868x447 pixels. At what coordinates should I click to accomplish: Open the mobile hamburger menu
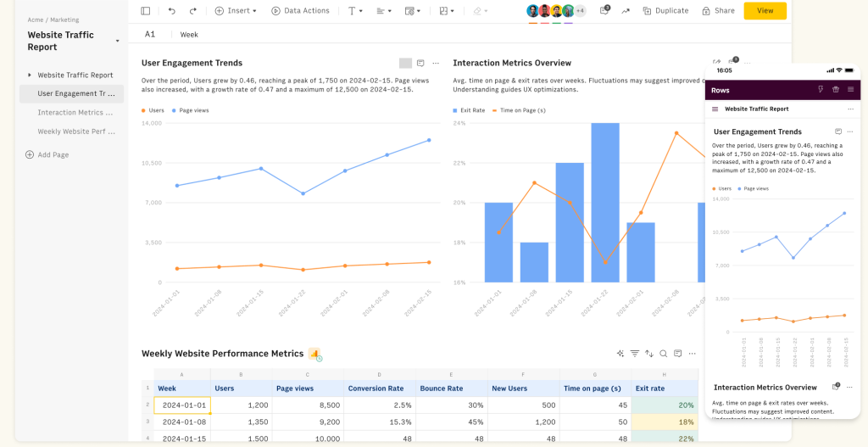(850, 90)
